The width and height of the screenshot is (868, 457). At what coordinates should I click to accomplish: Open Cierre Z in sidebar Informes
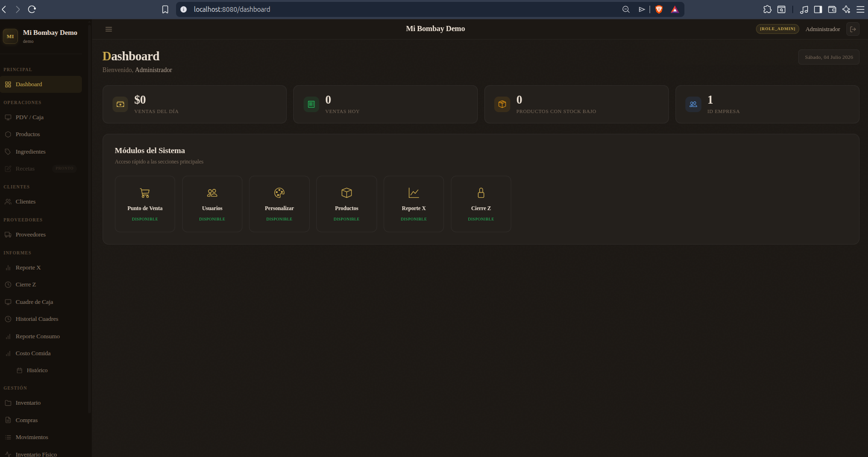[41, 285]
